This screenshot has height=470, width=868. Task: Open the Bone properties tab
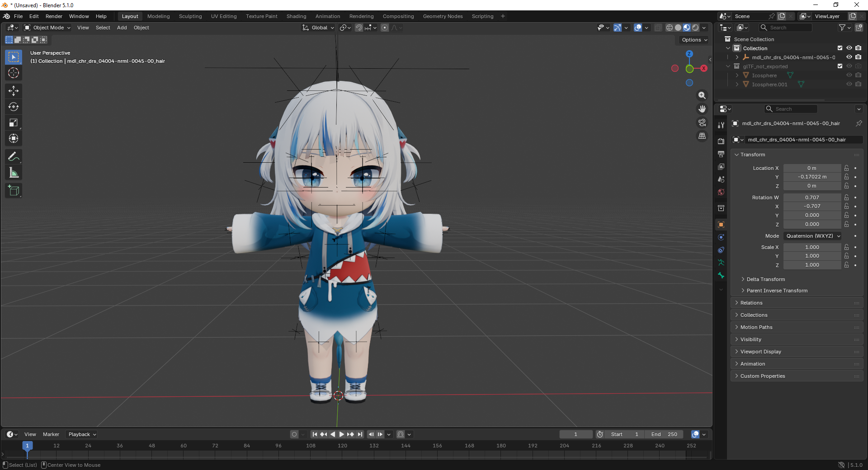721,275
